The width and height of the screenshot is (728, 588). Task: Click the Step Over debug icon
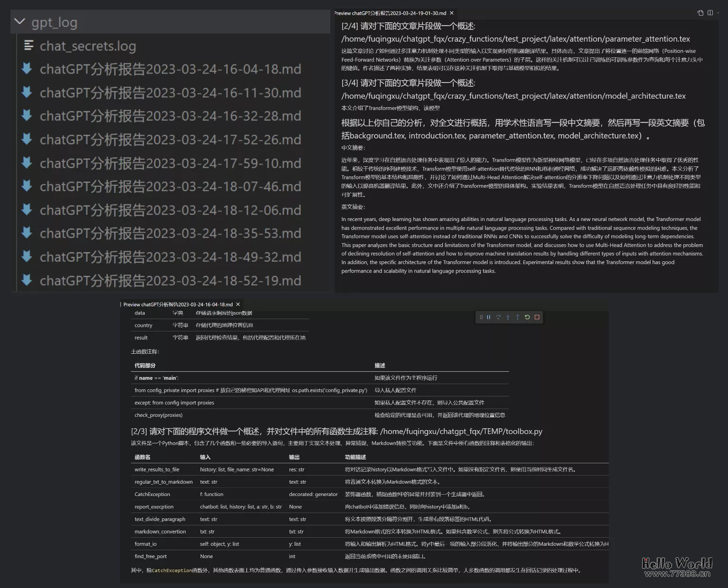tap(498, 317)
